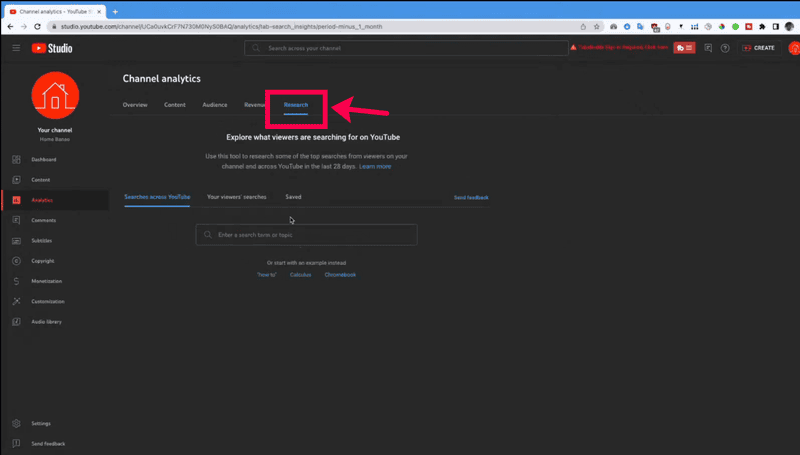Open Subtitles in the left sidebar

coord(42,241)
